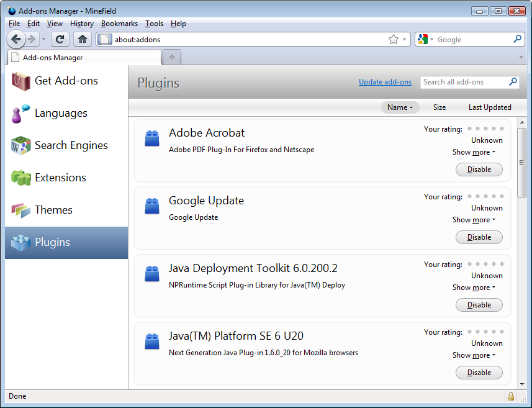The width and height of the screenshot is (532, 408).
Task: Submit add-on search with magnifier icon
Action: (513, 81)
